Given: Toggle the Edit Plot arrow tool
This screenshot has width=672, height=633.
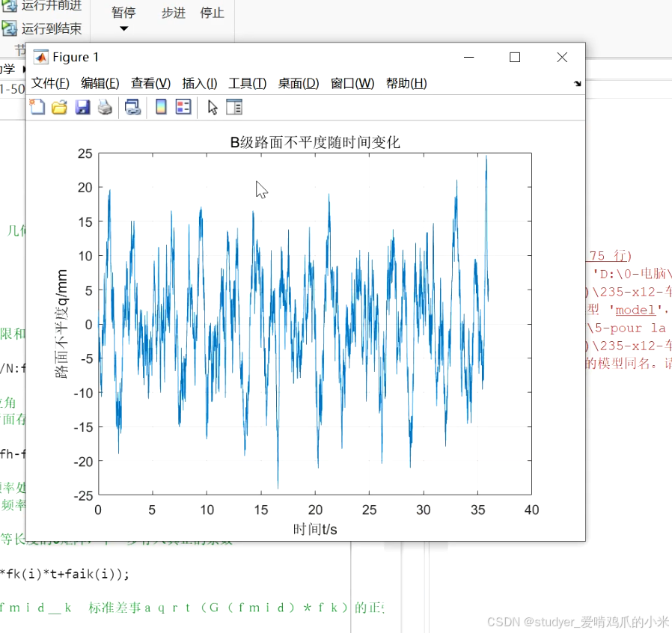Looking at the screenshot, I should click(213, 107).
